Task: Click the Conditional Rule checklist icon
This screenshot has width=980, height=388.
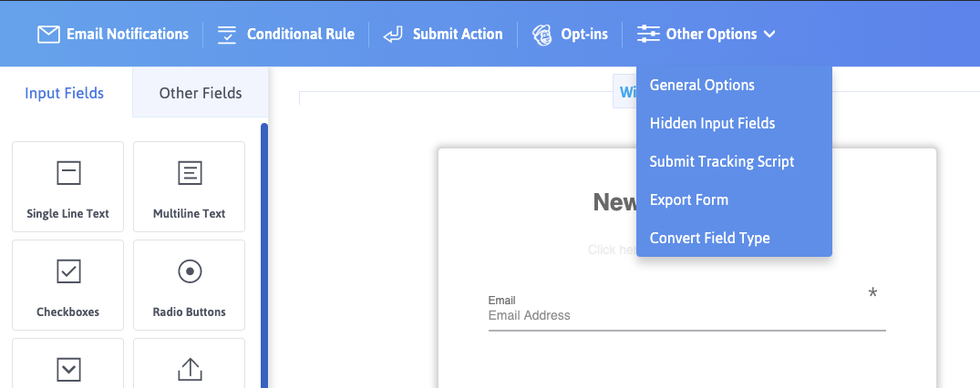Action: 227,35
